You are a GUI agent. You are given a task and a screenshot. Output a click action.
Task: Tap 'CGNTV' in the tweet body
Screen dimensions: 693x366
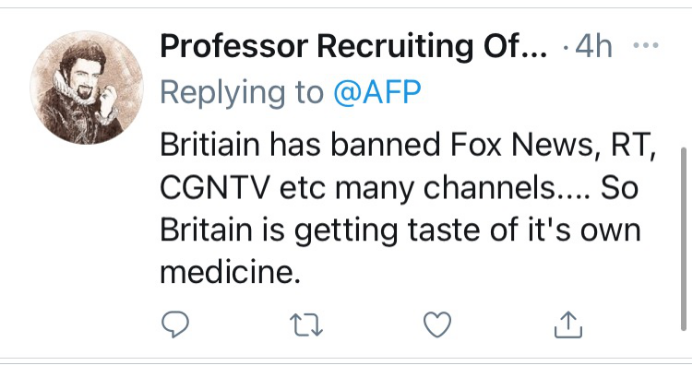(x=214, y=187)
